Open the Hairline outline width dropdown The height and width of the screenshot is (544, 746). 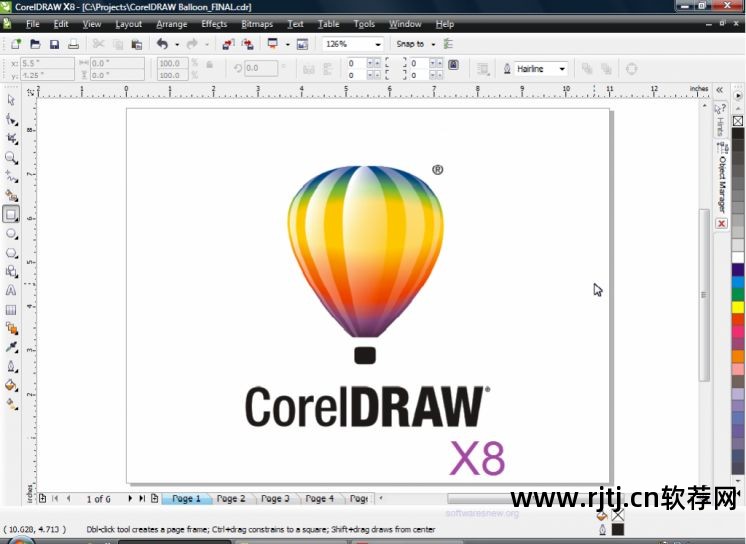(561, 69)
